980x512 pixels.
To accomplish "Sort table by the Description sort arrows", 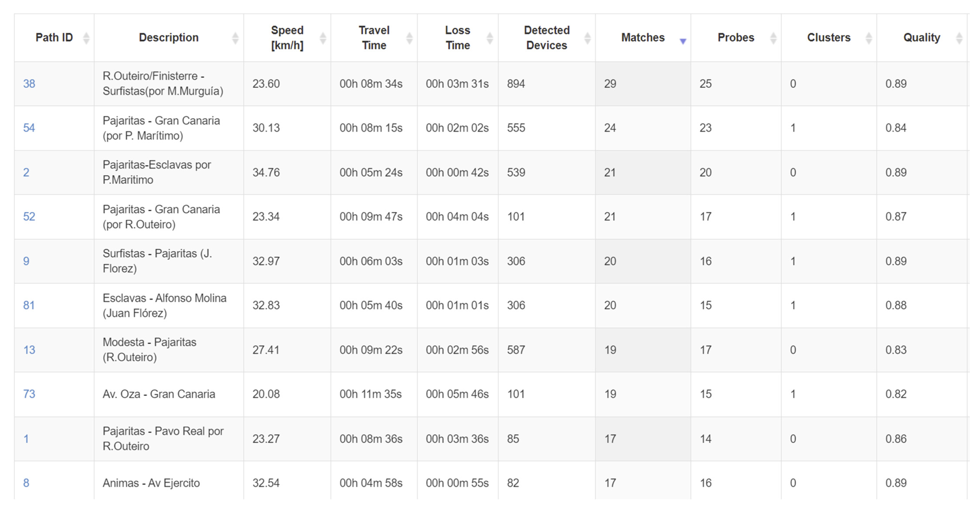I will 235,38.
